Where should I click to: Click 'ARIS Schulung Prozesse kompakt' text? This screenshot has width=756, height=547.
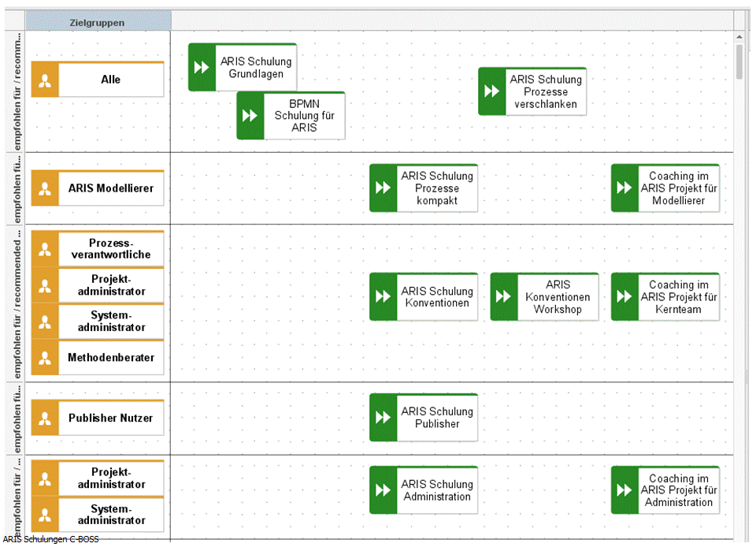coord(437,188)
